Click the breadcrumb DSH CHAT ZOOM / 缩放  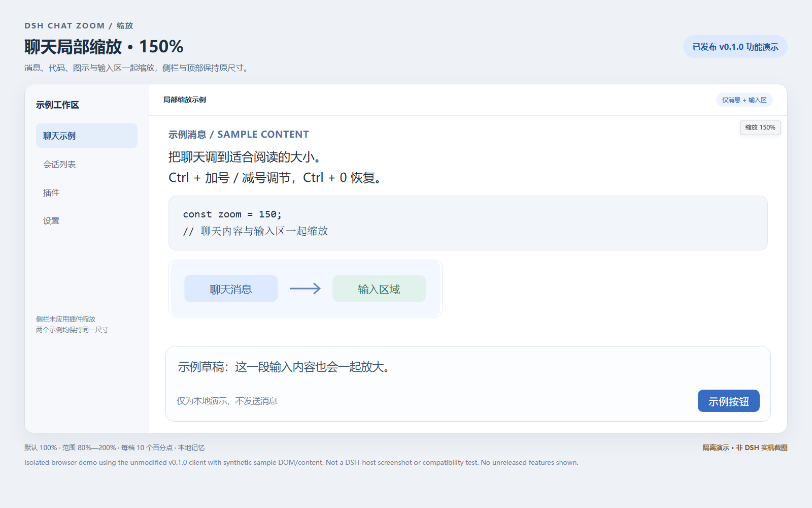tap(79, 25)
